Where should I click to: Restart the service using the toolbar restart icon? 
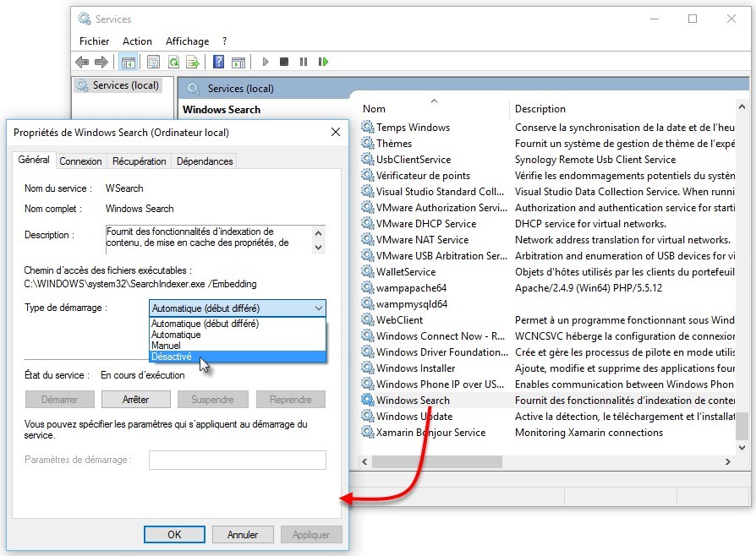tap(323, 62)
